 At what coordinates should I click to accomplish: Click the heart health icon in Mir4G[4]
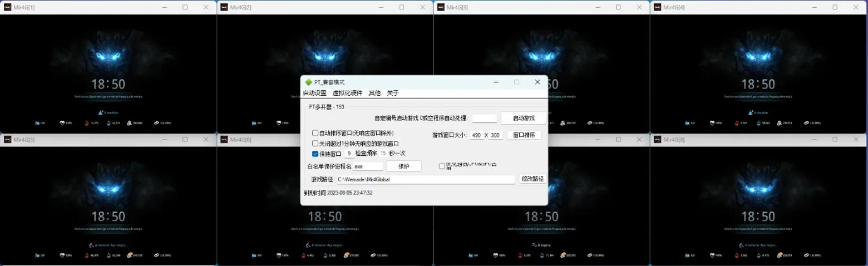712,123
